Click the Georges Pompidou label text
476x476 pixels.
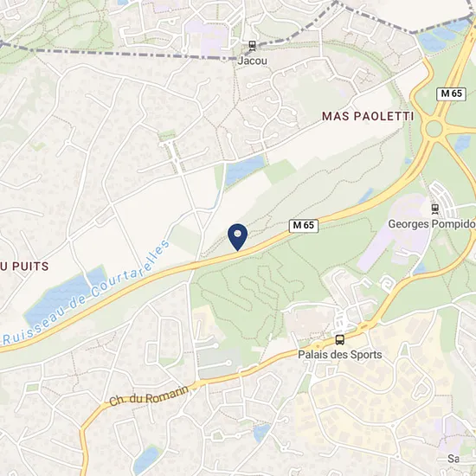click(x=432, y=224)
